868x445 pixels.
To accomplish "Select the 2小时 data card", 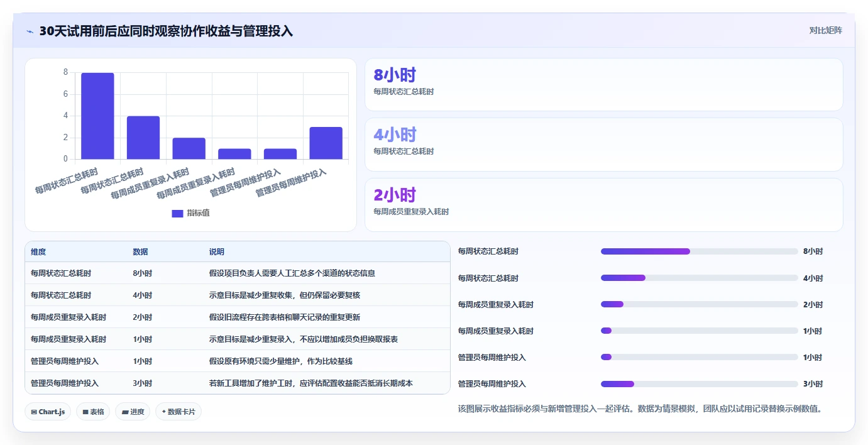I will tap(603, 205).
